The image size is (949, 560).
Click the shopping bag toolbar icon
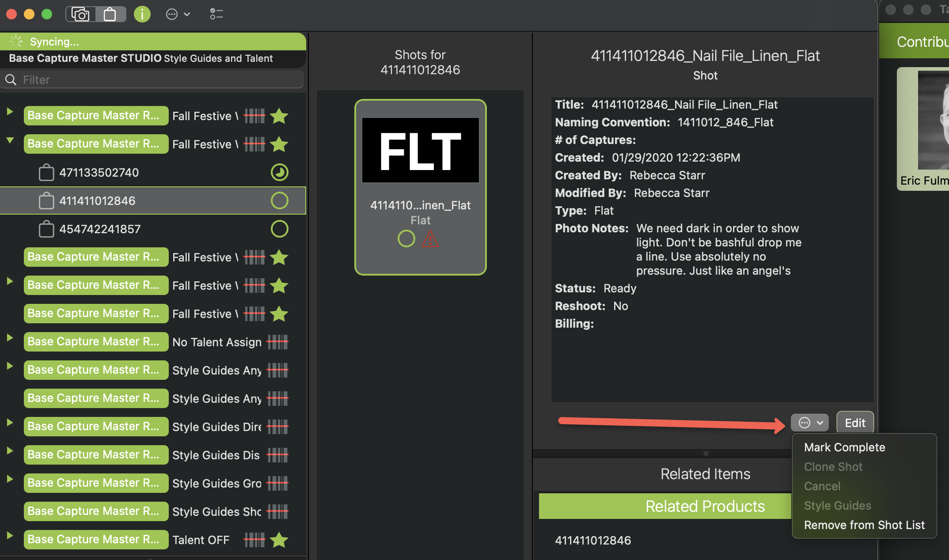[x=110, y=14]
